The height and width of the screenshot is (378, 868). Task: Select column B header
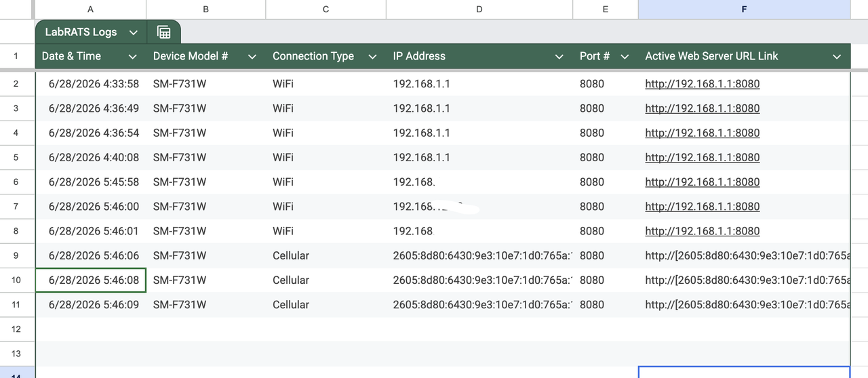(205, 9)
